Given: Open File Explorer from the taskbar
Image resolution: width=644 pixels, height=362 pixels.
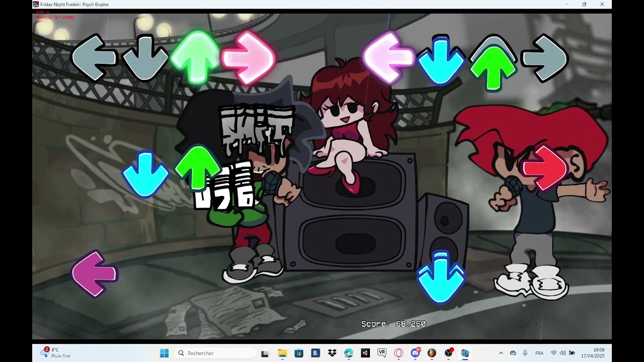Looking at the screenshot, I should (282, 353).
